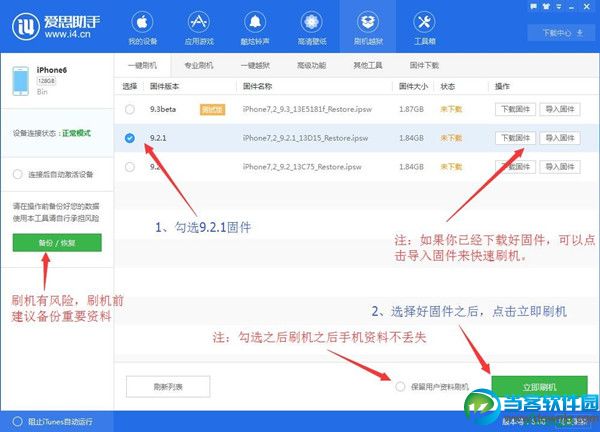Switch to the 一键越狱 tab
600x432 pixels.
[255, 65]
